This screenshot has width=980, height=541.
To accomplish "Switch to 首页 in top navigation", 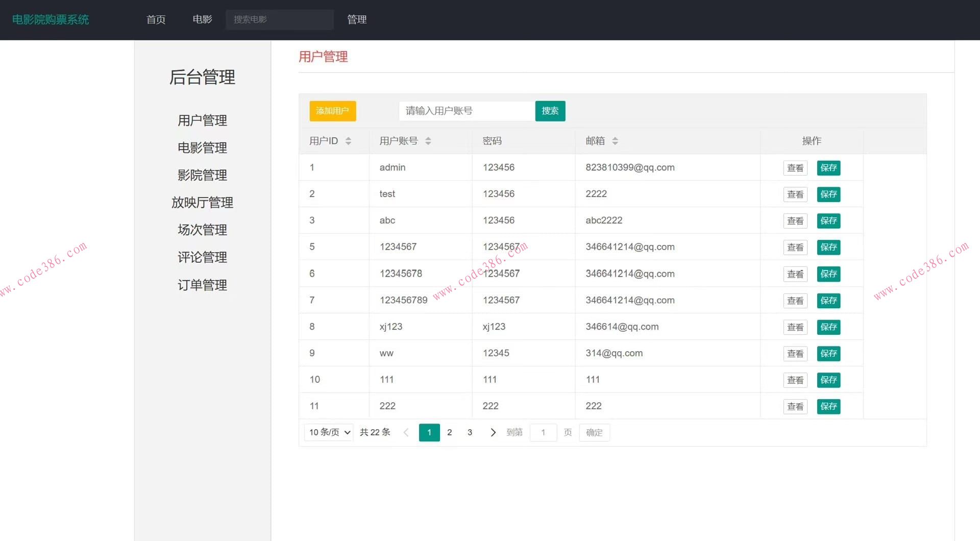I will coord(156,19).
